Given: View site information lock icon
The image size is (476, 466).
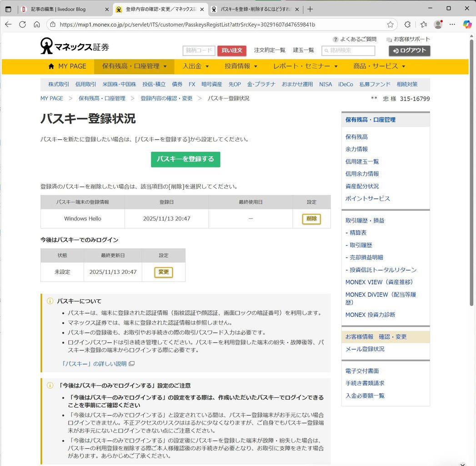Looking at the screenshot, I should pyautogui.click(x=53, y=25).
